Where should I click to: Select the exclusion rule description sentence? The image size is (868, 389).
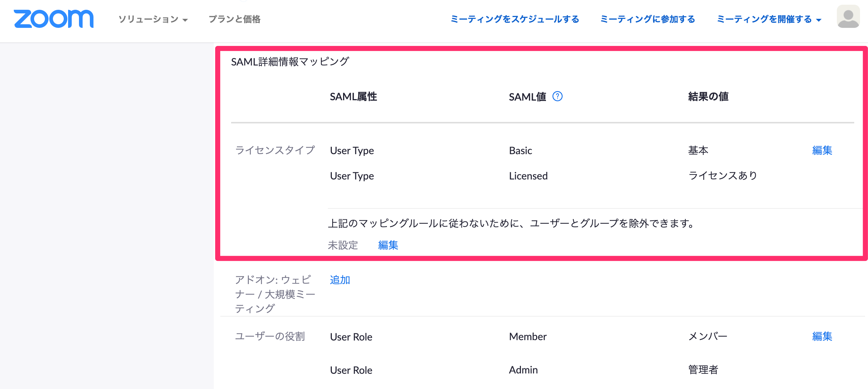512,223
